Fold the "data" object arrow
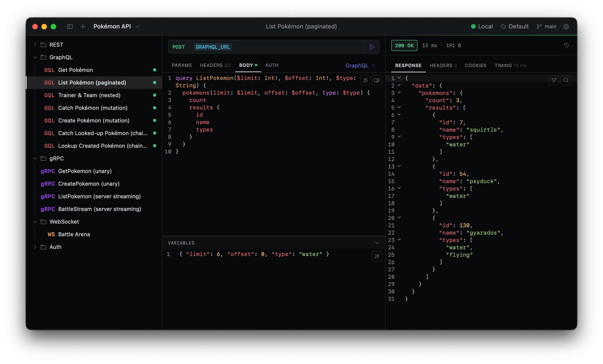 tap(399, 85)
